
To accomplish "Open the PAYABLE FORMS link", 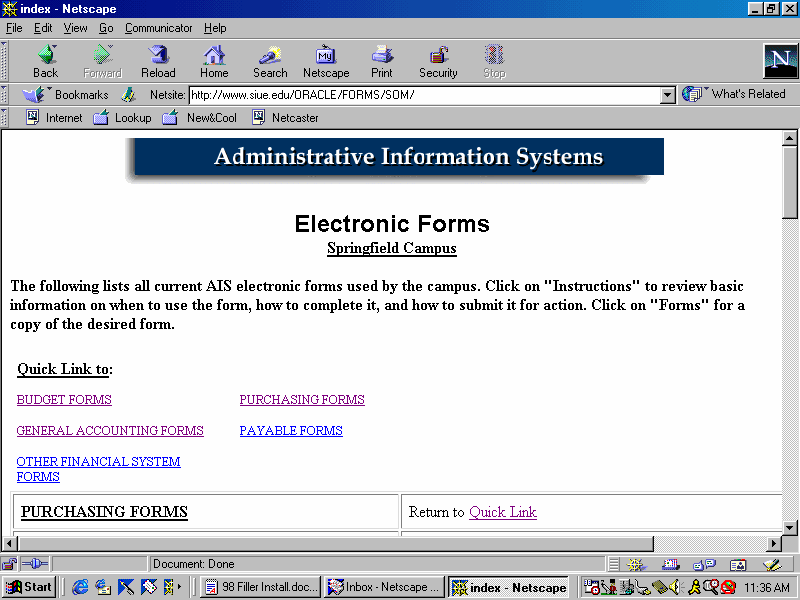I will 291,431.
